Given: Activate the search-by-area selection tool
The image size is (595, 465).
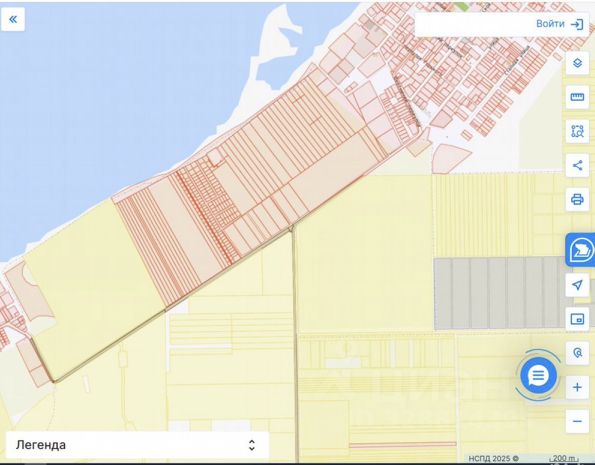Looking at the screenshot, I should click(577, 131).
